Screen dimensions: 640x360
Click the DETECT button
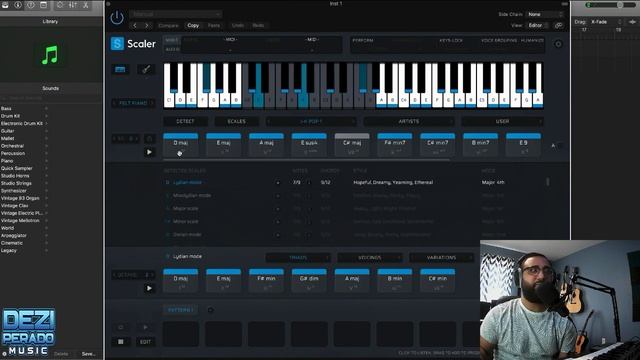click(x=185, y=121)
